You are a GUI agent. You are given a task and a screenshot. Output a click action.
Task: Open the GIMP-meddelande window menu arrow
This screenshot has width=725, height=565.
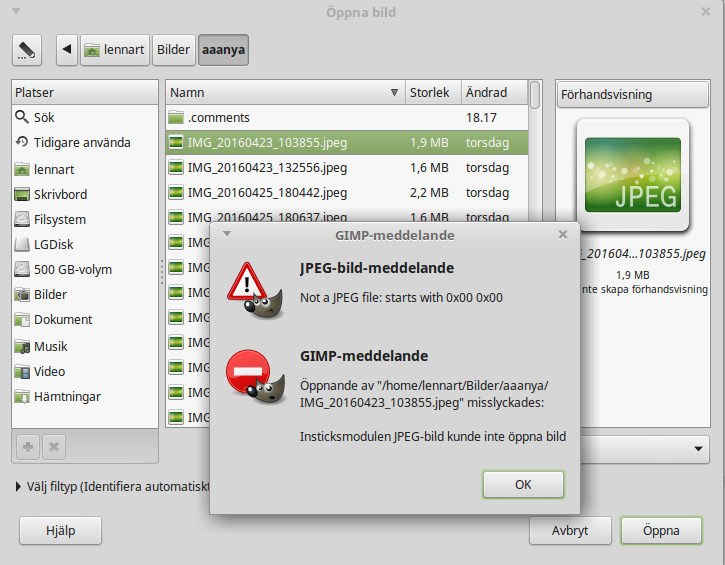tap(227, 234)
